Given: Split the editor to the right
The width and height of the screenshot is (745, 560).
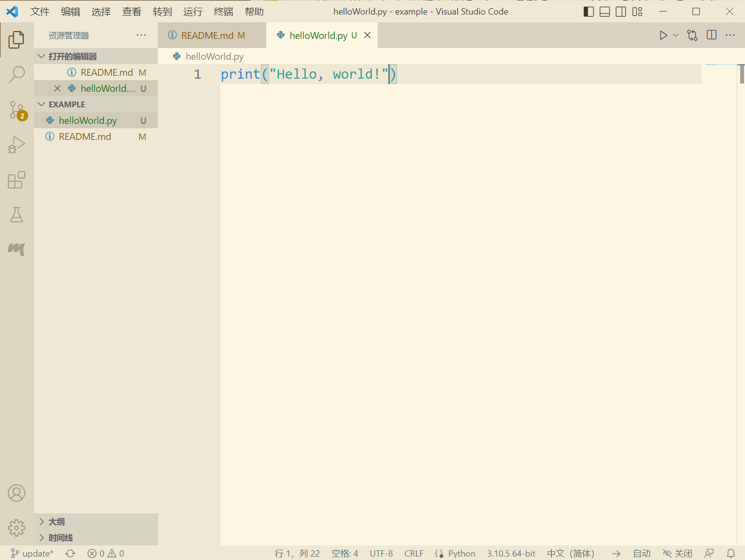Looking at the screenshot, I should 711,35.
